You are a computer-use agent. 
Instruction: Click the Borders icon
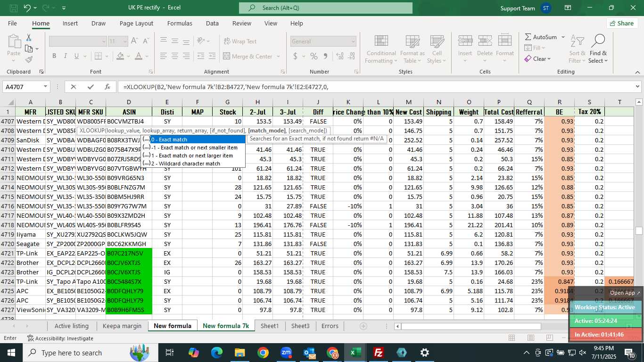pos(98,56)
